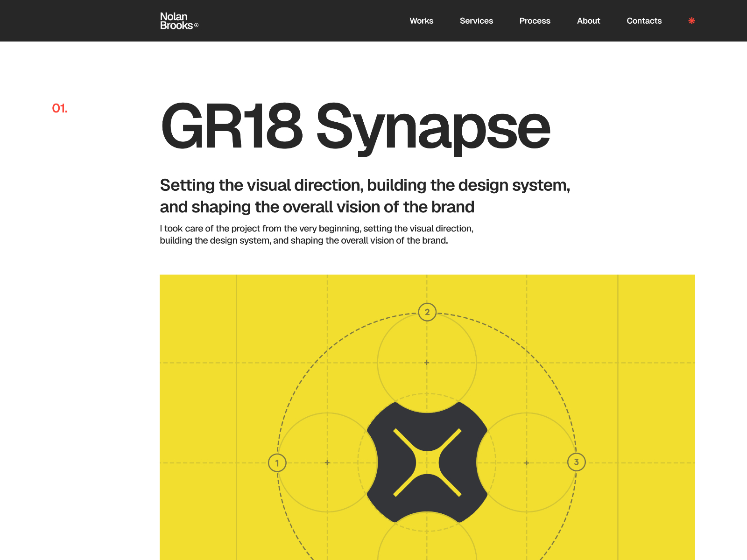Image resolution: width=747 pixels, height=560 pixels.
Task: Click paragraph starting 'I took care'
Action: coord(317,235)
